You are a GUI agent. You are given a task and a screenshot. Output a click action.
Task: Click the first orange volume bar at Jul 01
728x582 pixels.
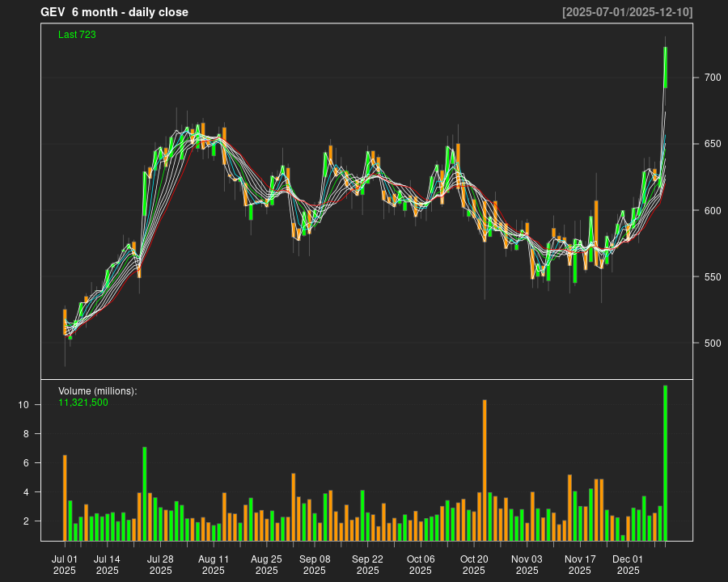(x=65, y=497)
